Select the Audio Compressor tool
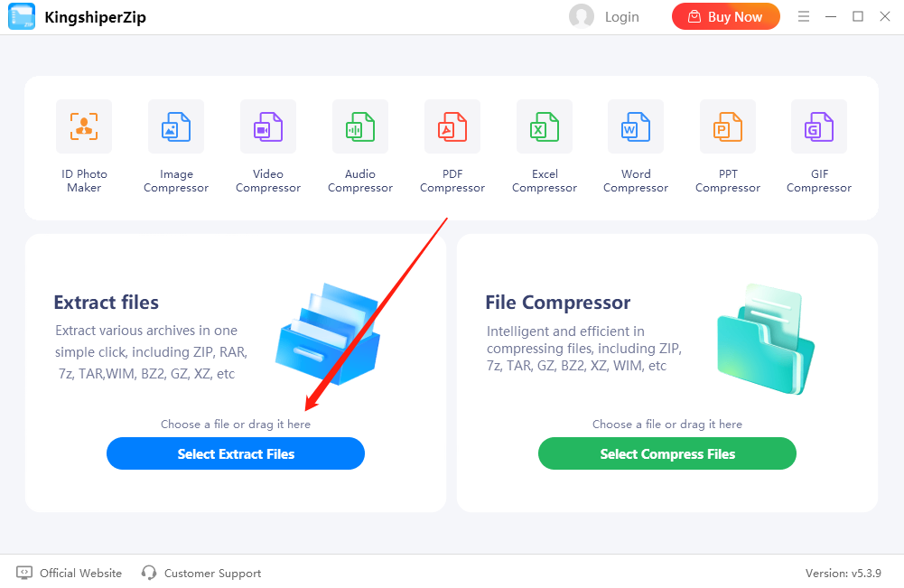This screenshot has height=588, width=904. coord(360,127)
